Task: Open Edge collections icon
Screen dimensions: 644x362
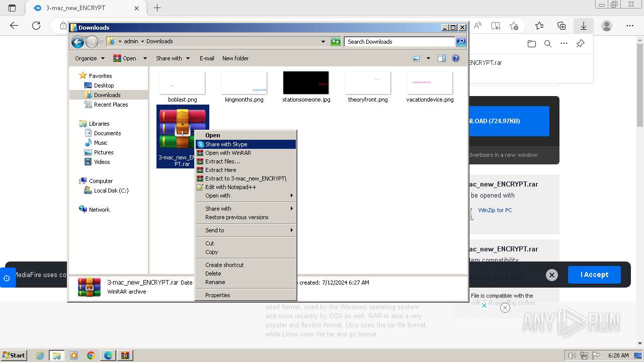Action: tap(561, 26)
